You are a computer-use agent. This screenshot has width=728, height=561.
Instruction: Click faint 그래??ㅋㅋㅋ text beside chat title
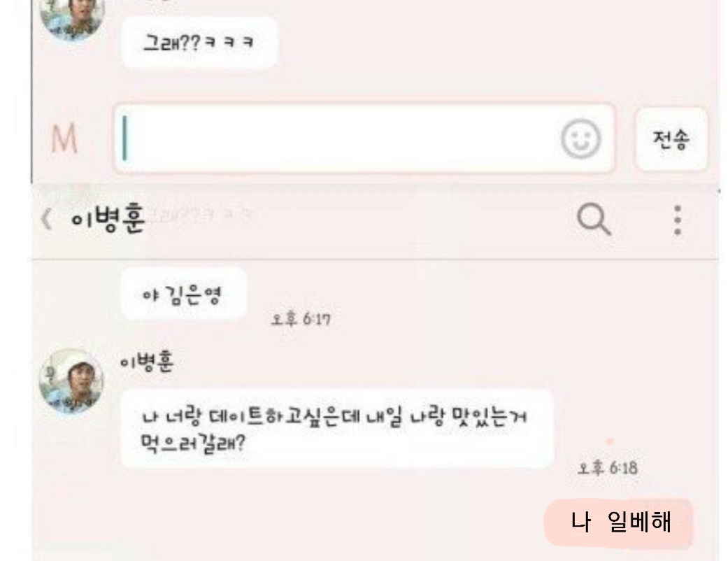(201, 215)
